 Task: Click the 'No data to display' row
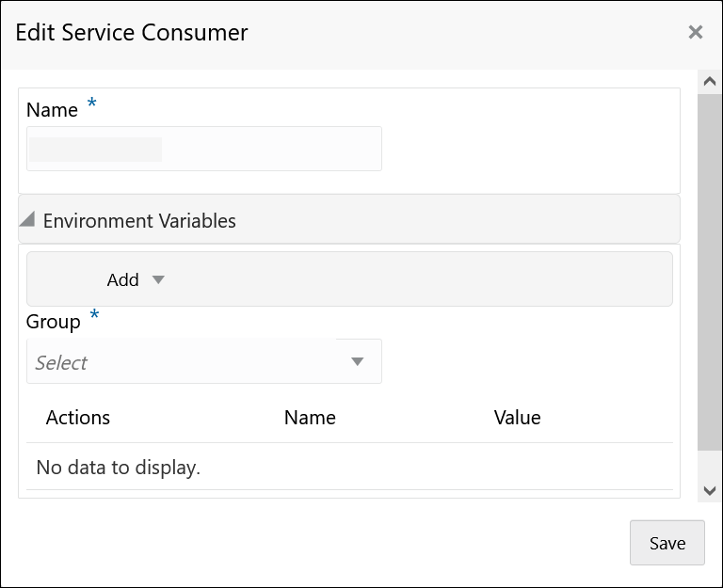point(119,467)
